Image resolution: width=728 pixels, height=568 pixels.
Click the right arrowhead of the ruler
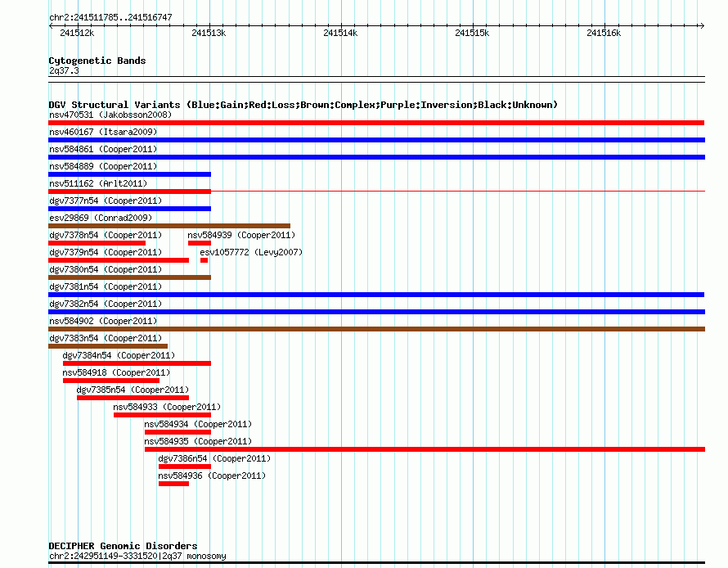tap(702, 25)
